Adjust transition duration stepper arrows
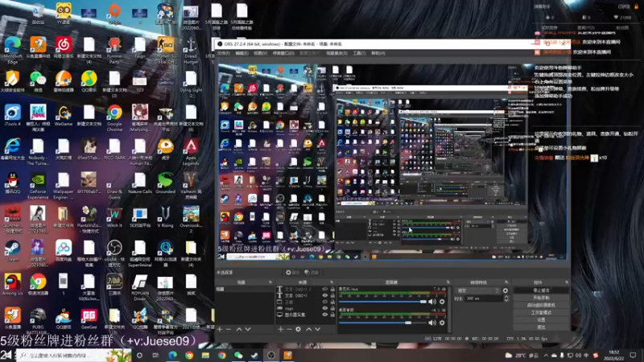This screenshot has width=644, height=362. (506, 298)
